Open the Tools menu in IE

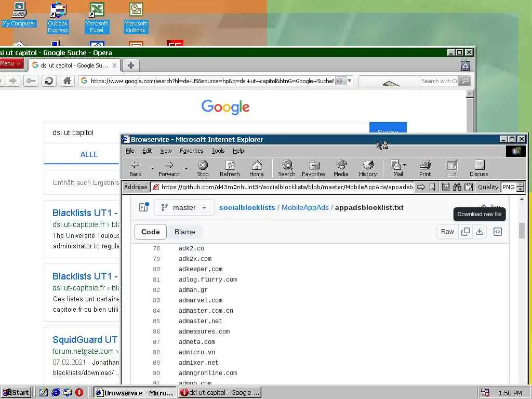tap(218, 151)
